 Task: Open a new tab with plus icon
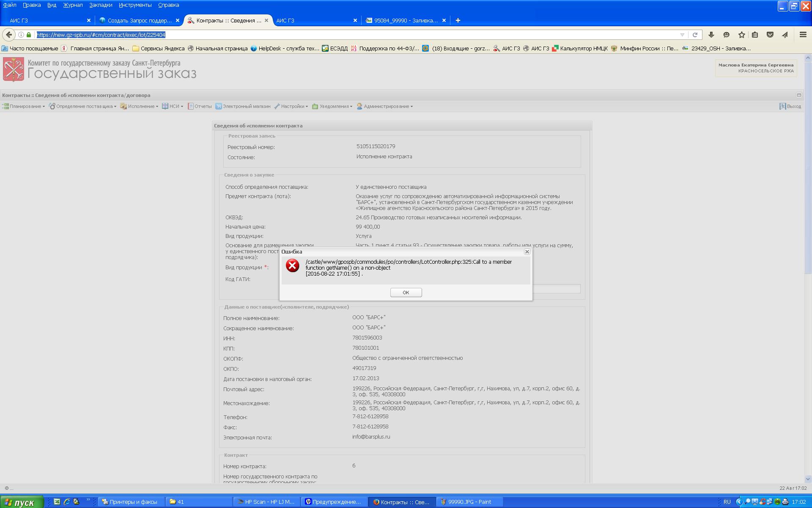point(458,20)
